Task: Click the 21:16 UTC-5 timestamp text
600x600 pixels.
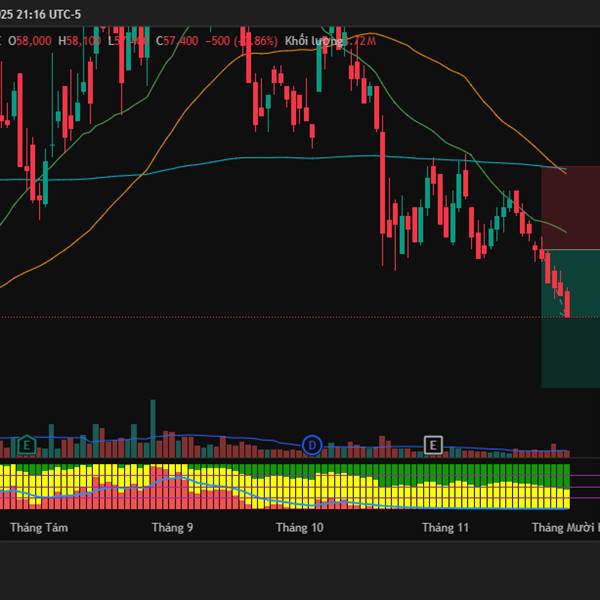Action: pyautogui.click(x=48, y=15)
